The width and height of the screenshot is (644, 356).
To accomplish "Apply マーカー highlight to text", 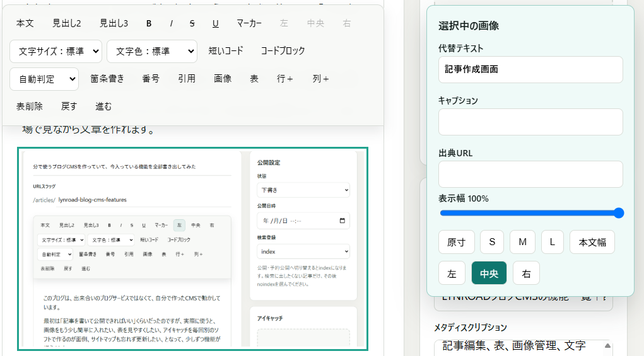I will tap(249, 23).
